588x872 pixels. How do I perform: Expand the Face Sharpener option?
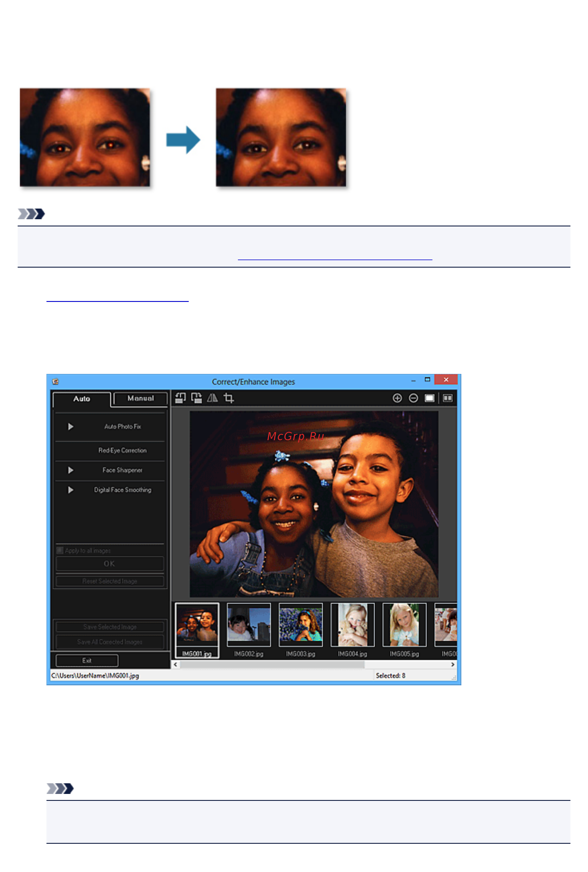click(x=71, y=470)
